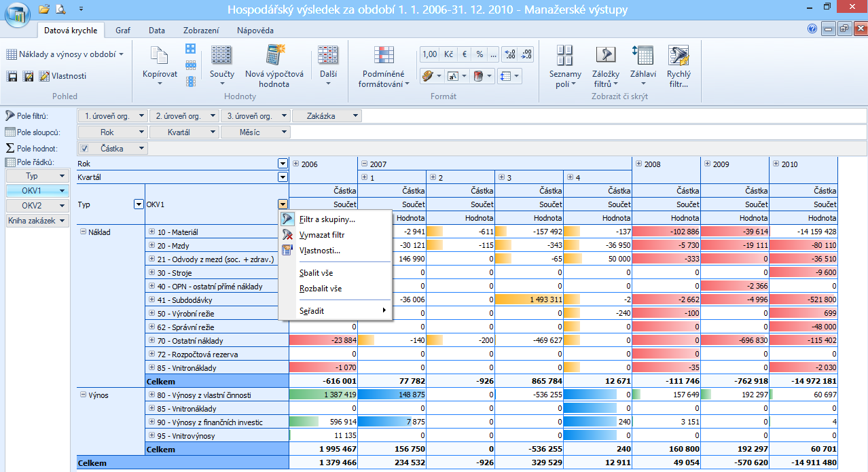This screenshot has height=472, width=868.
Task: Choose Sbalit vše from the context menu
Action: (x=336, y=273)
